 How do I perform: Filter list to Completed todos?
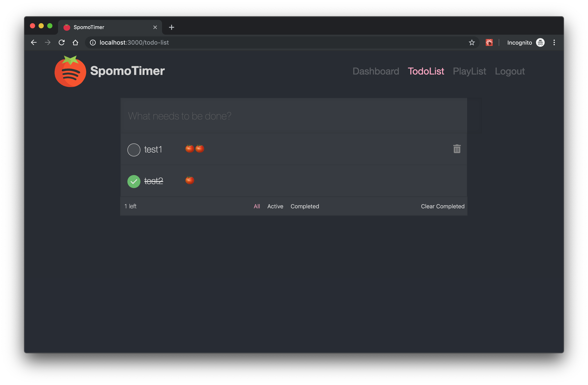[305, 206]
